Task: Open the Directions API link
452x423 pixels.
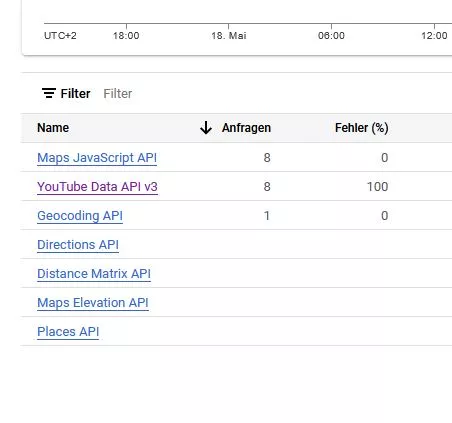Action: point(78,245)
